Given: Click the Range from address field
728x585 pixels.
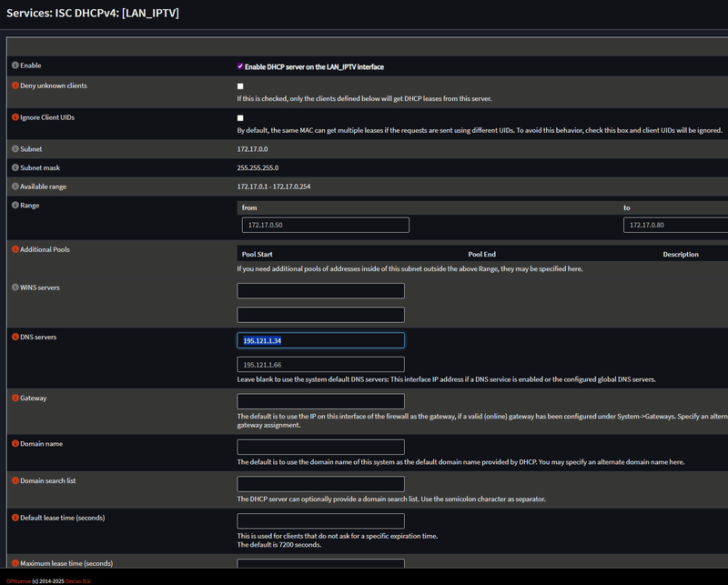Looking at the screenshot, I should point(325,225).
